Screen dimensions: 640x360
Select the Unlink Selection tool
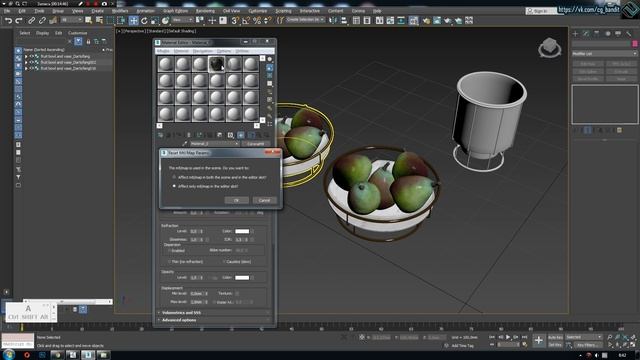[42, 20]
